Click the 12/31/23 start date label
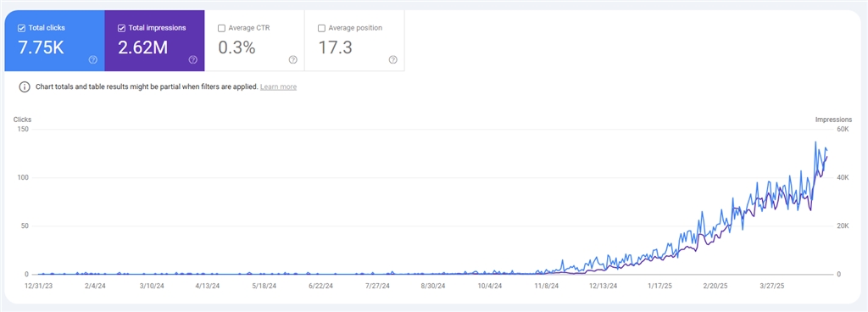Image resolution: width=868 pixels, height=312 pixels. pyautogui.click(x=39, y=286)
